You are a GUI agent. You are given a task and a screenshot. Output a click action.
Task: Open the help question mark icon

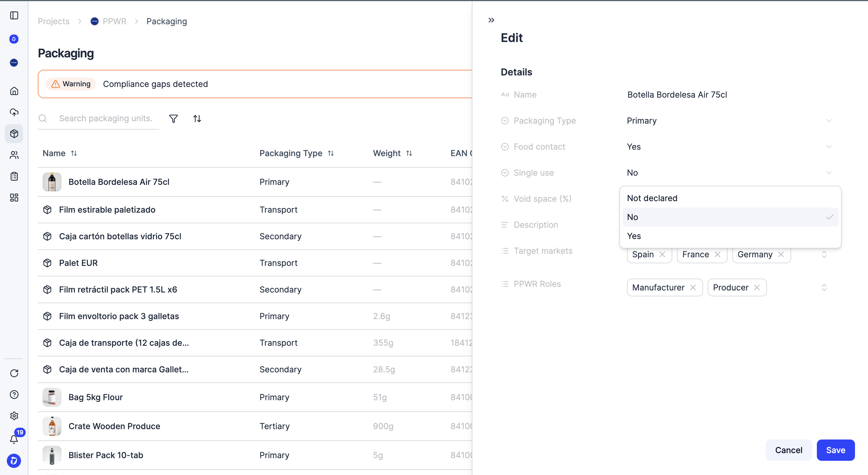[x=14, y=395]
